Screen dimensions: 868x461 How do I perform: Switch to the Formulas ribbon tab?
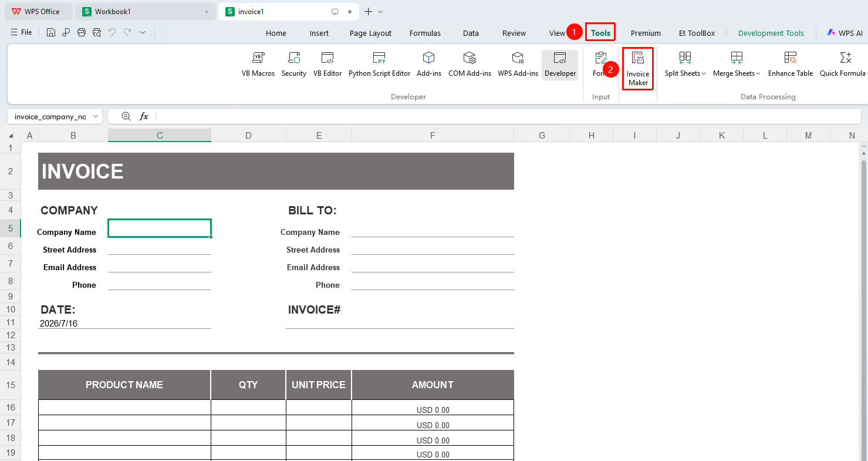point(425,33)
